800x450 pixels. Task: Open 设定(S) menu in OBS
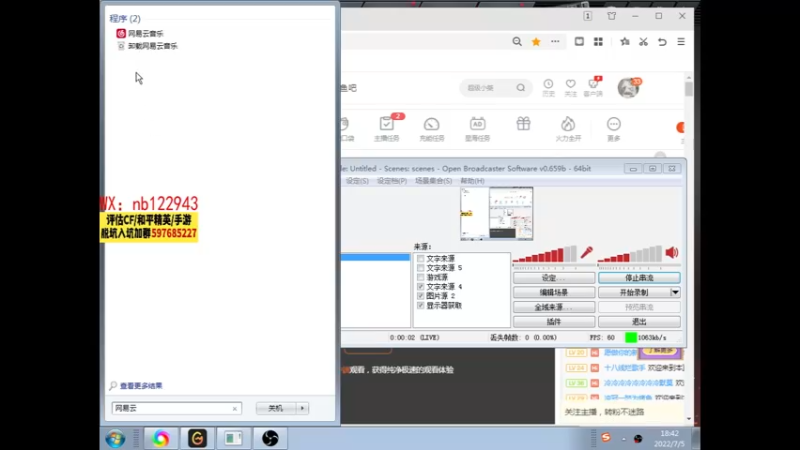tap(357, 181)
